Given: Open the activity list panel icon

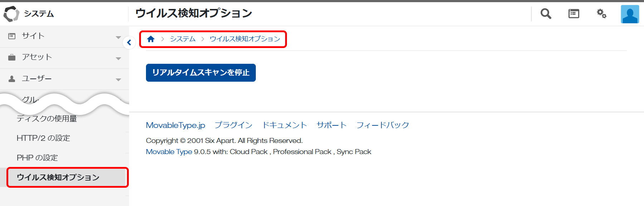Looking at the screenshot, I should (x=574, y=14).
